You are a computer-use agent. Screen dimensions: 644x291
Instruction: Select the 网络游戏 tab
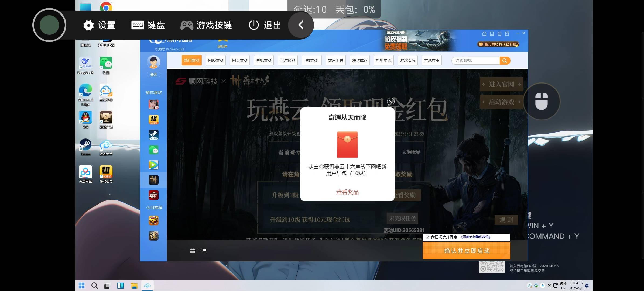216,60
